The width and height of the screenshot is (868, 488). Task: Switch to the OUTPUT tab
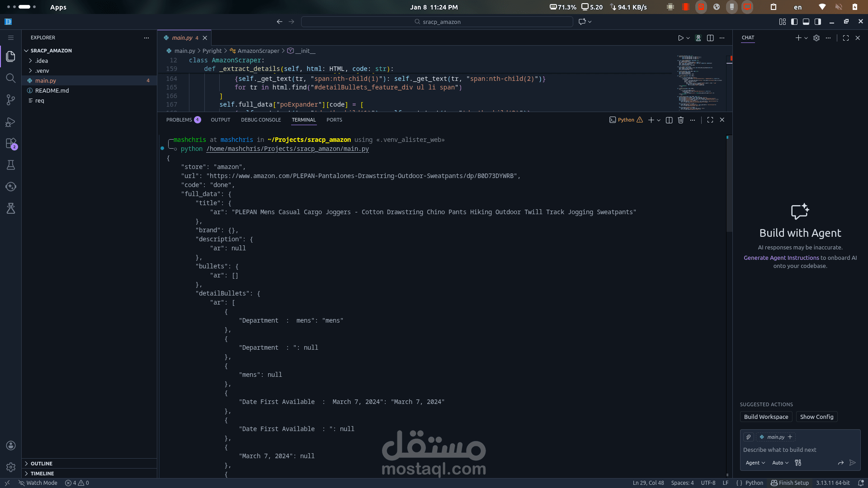[221, 120]
